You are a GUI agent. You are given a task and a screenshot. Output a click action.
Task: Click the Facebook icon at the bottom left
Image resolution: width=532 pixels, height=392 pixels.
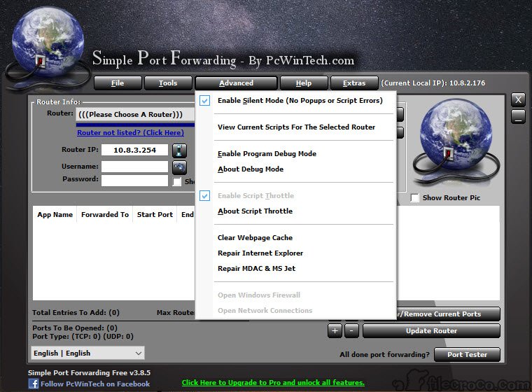tap(34, 384)
